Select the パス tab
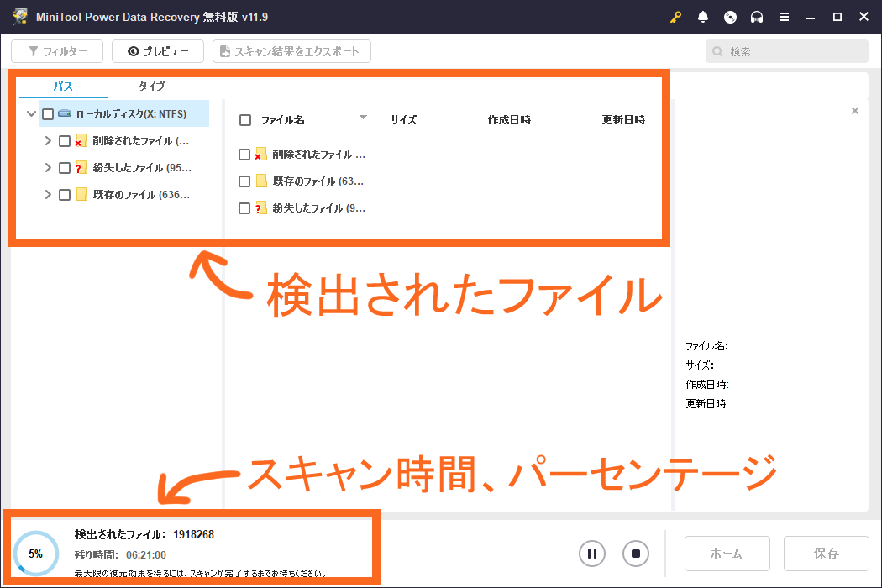This screenshot has height=588, width=882. (x=63, y=86)
